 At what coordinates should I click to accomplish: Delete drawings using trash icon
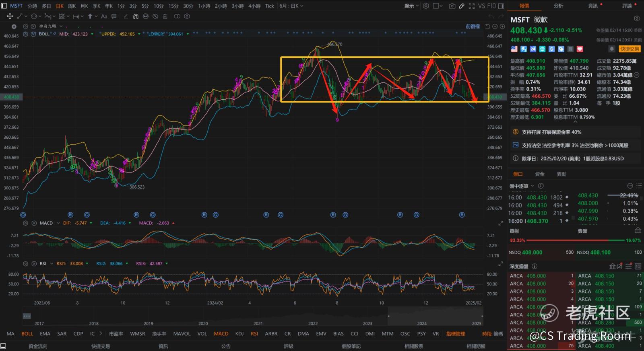point(165,16)
